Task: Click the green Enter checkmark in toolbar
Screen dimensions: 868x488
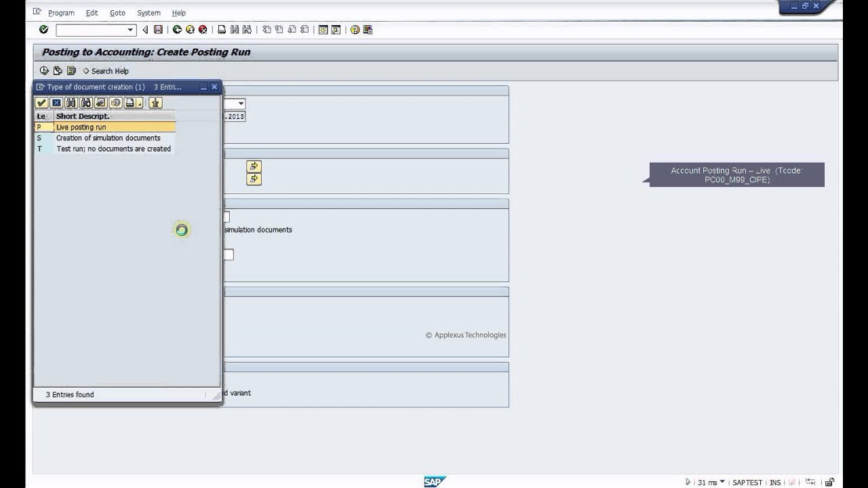Action: pyautogui.click(x=43, y=30)
